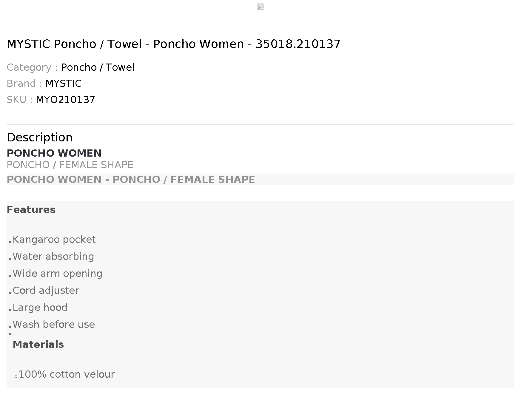Click the Wide arm opening item
This screenshot has width=521, height=420.
coord(57,274)
